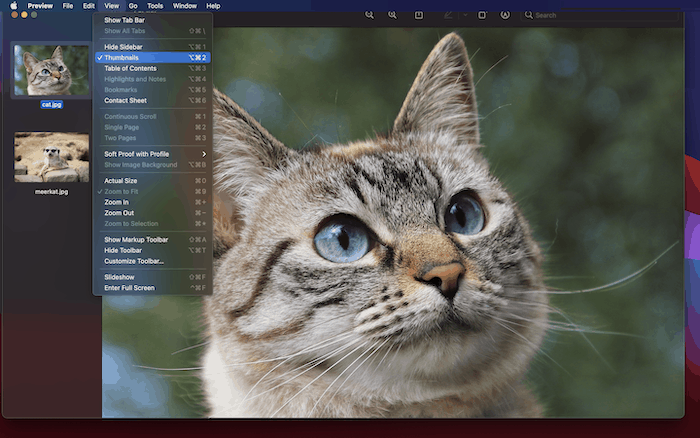Choose Zoom Out menu item
The width and height of the screenshot is (700, 438).
152,213
